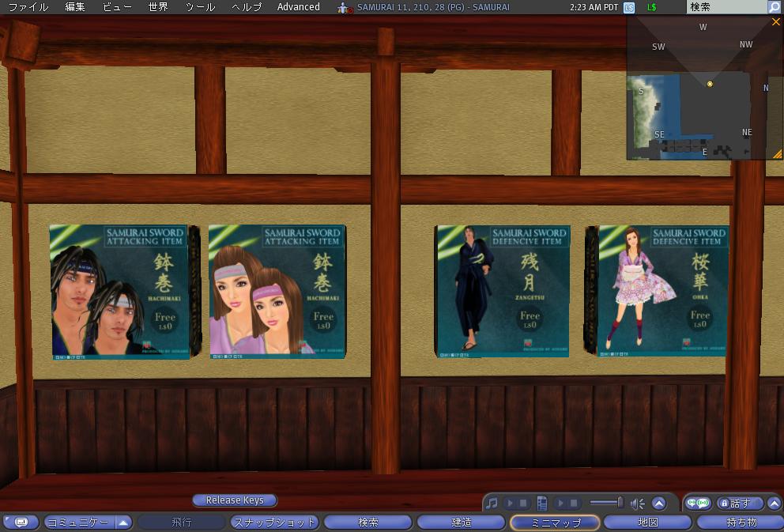The width and height of the screenshot is (784, 532).
Task: Open the ビュー menu
Action: coord(117,7)
